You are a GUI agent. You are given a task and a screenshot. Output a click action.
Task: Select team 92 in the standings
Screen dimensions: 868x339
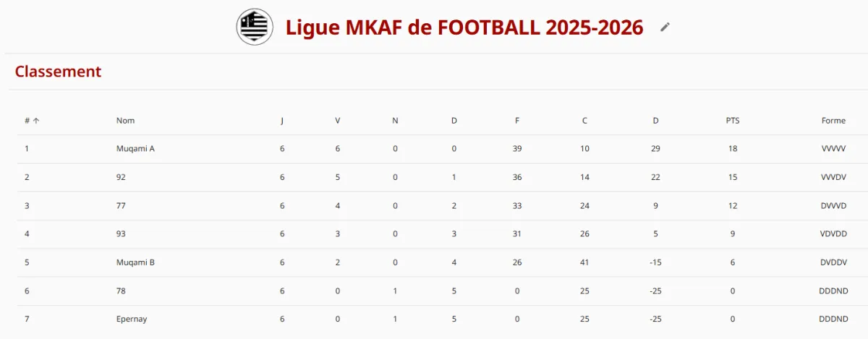coord(434,177)
